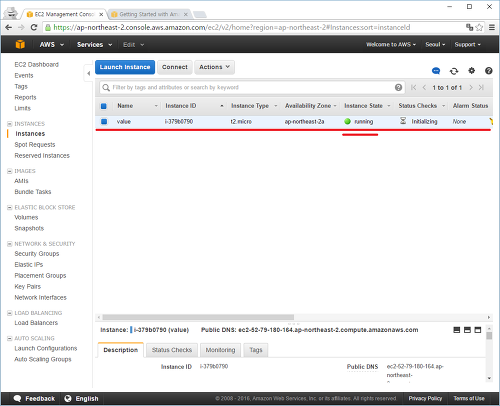Image resolution: width=500 pixels, height=406 pixels.
Task: Open Elastic IPs in sidebar
Action: 29,265
